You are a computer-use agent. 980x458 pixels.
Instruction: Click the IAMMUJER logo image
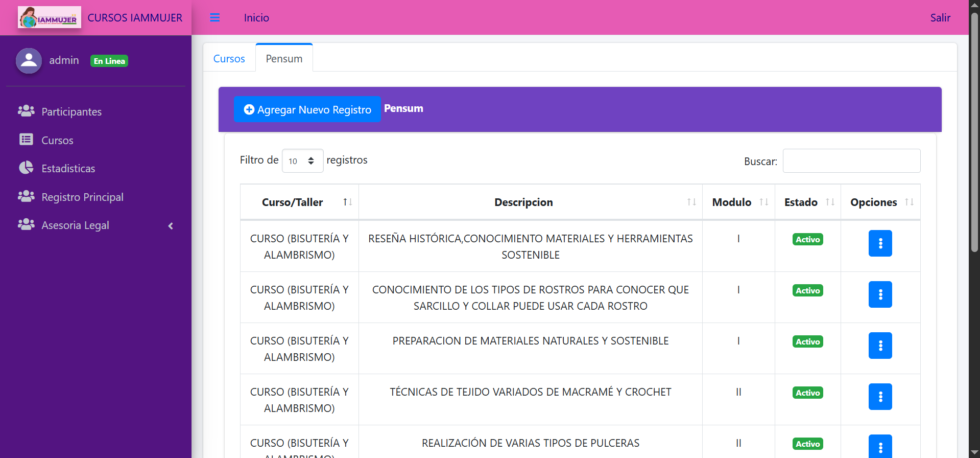pyautogui.click(x=50, y=18)
